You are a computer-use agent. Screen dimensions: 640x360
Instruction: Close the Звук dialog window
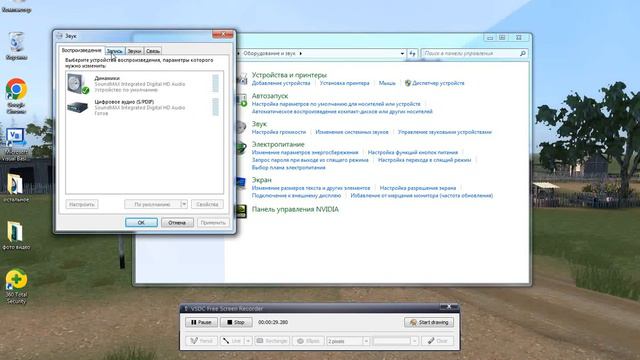pos(223,35)
